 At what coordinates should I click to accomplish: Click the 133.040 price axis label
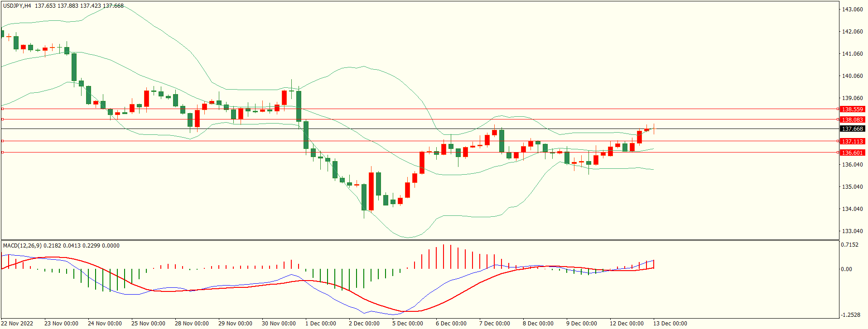pyautogui.click(x=852, y=231)
